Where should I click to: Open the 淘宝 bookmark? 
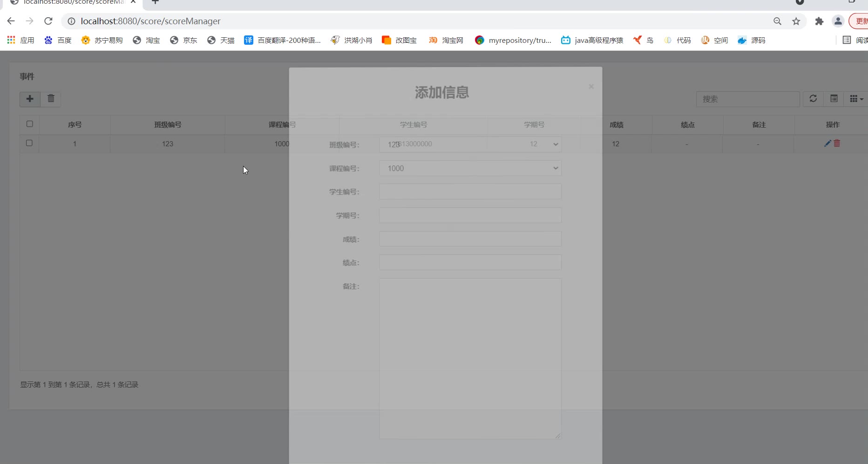click(146, 40)
